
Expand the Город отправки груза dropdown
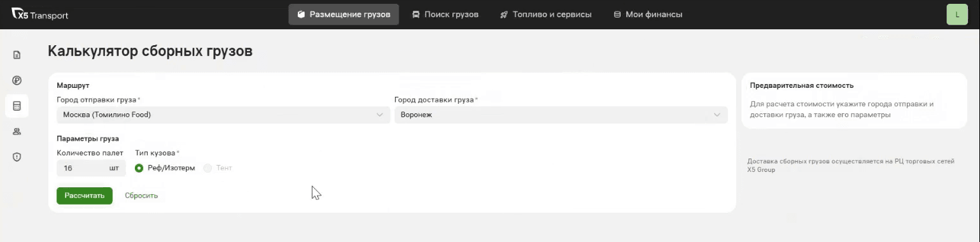click(223, 115)
